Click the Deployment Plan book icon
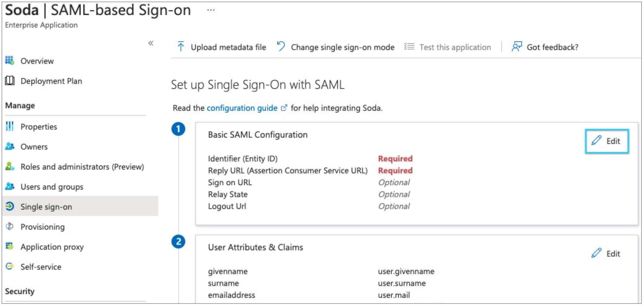 click(10, 81)
